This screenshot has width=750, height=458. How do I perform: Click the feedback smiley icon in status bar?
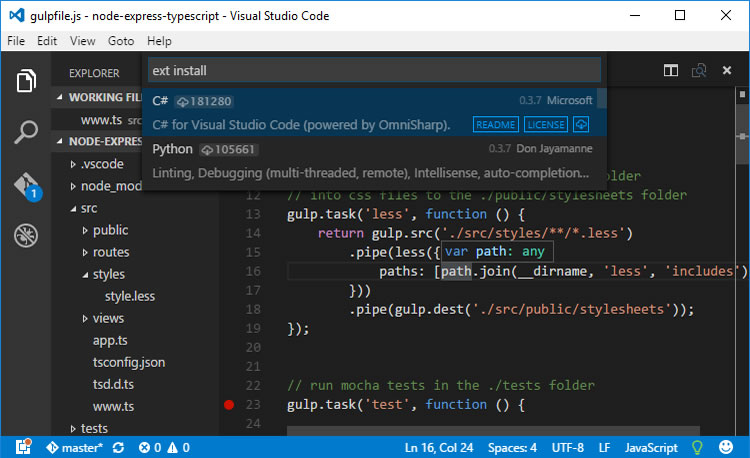[726, 447]
